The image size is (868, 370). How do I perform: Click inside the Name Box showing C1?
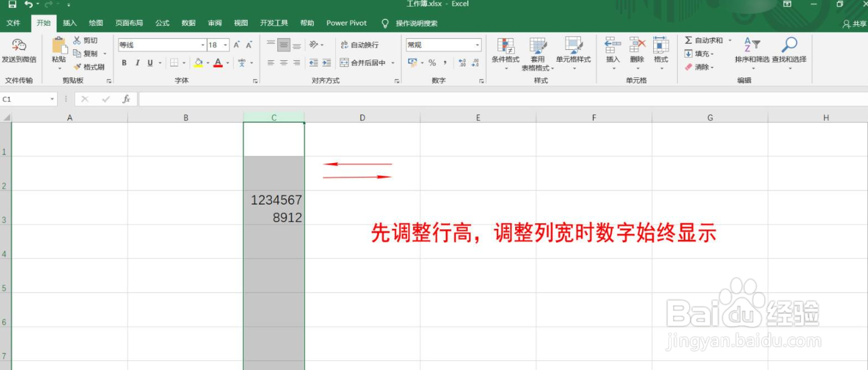[24, 98]
